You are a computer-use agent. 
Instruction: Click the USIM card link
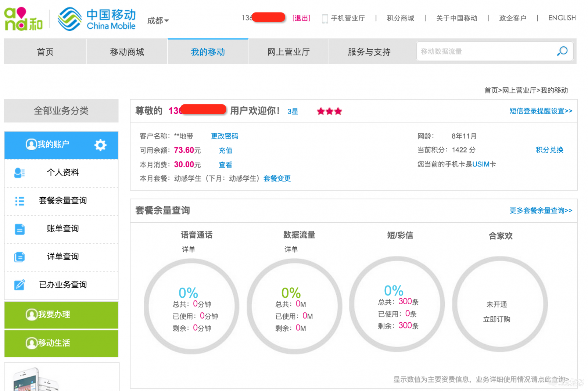coord(481,164)
